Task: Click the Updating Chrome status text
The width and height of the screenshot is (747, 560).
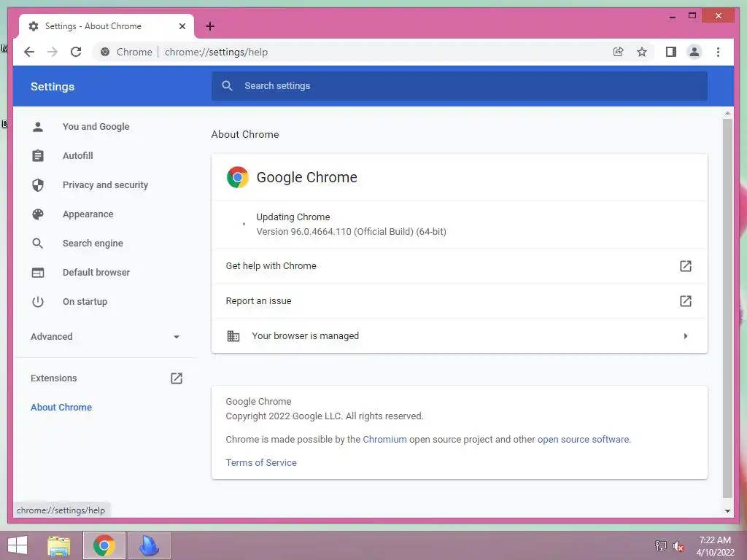Action: tap(293, 217)
